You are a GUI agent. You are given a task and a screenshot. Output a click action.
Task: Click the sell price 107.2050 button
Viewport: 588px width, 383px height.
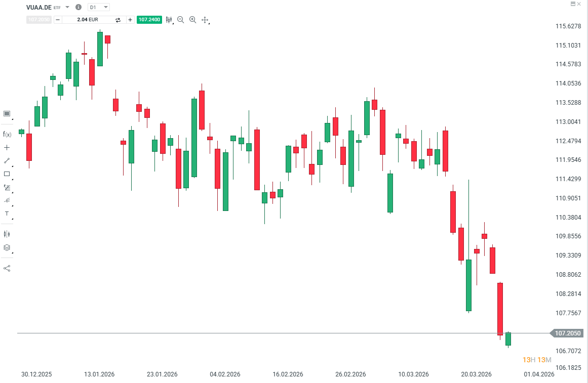coord(38,20)
